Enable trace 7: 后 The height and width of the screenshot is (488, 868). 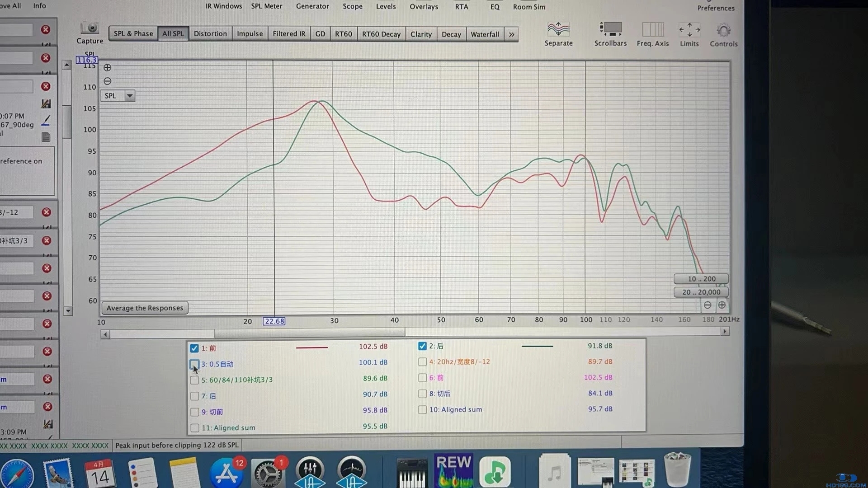[194, 396]
